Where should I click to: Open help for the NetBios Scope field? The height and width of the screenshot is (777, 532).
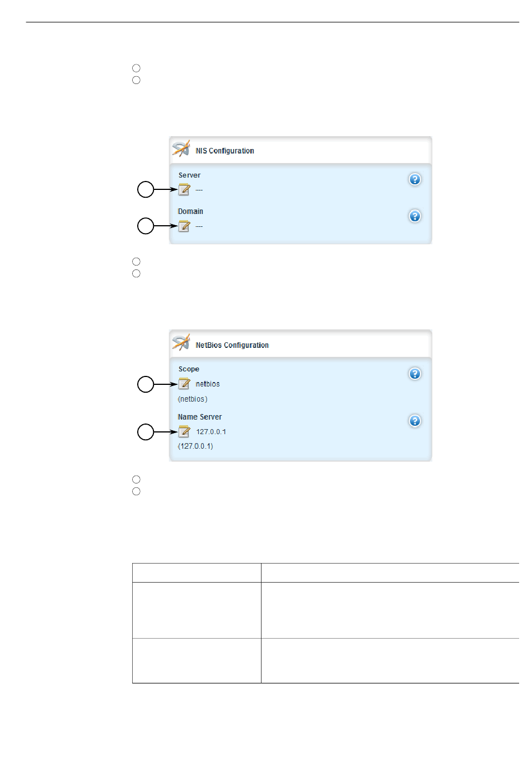(415, 374)
